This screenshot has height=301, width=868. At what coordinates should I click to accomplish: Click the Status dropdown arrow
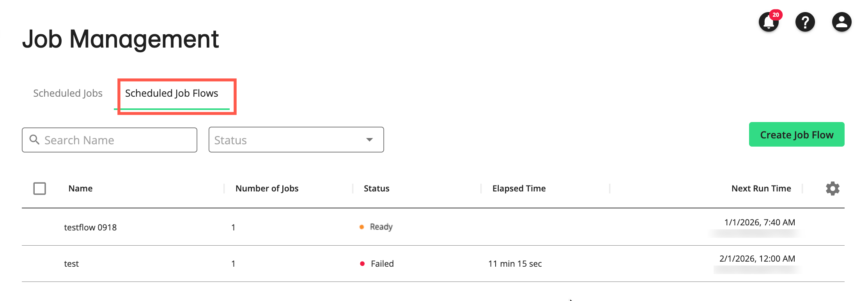coord(369,140)
